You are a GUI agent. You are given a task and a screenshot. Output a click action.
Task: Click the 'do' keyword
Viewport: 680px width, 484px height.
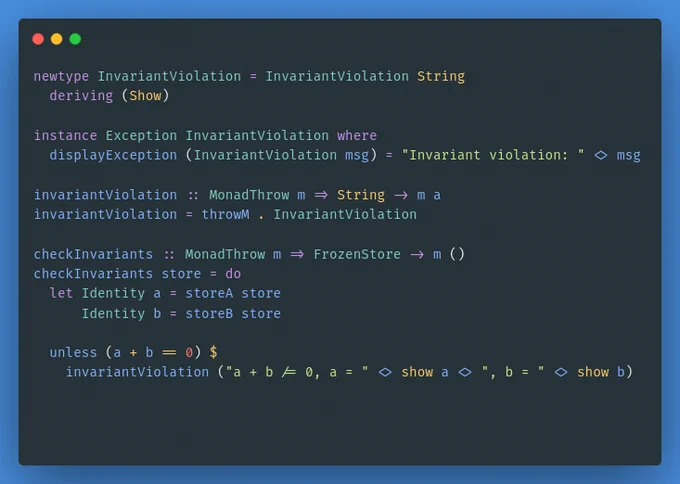point(233,274)
